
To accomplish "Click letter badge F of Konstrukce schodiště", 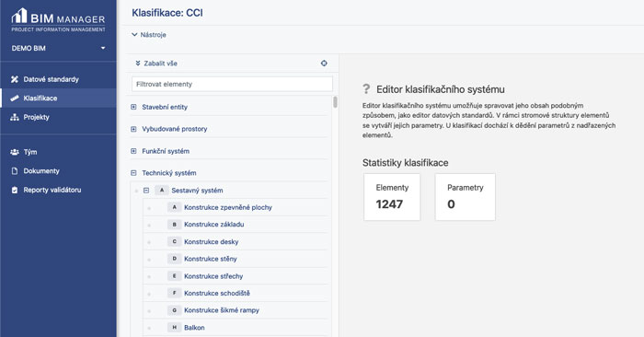I will pyautogui.click(x=174, y=293).
